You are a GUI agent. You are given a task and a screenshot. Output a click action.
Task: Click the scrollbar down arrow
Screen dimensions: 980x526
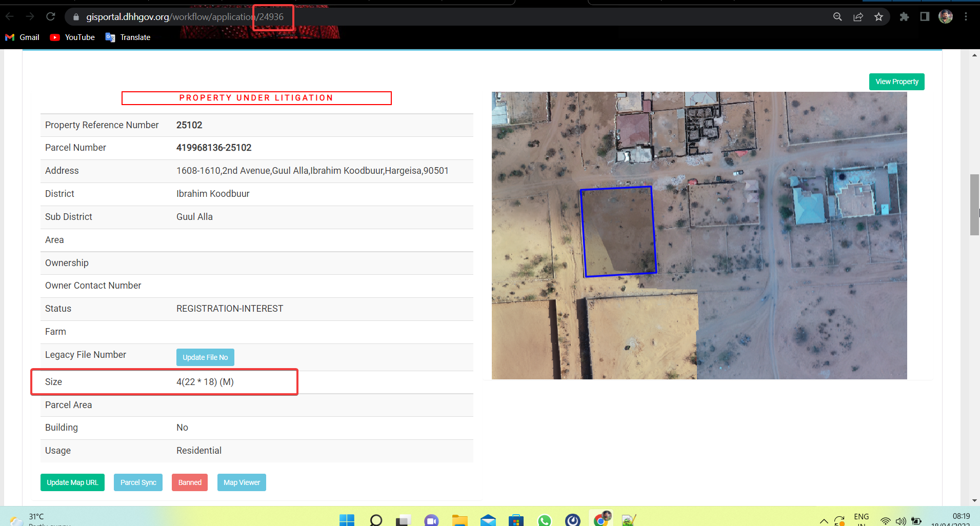click(x=974, y=501)
